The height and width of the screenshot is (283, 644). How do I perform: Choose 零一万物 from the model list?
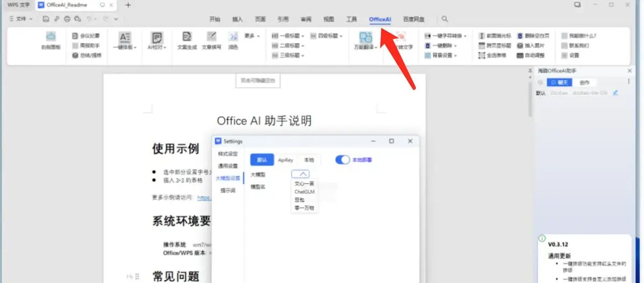tap(304, 208)
